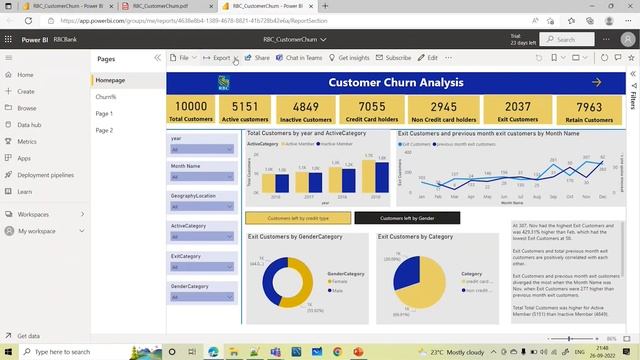The height and width of the screenshot is (360, 640).
Task: Toggle the left navigation hamburger menu
Action: pyautogui.click(x=9, y=58)
